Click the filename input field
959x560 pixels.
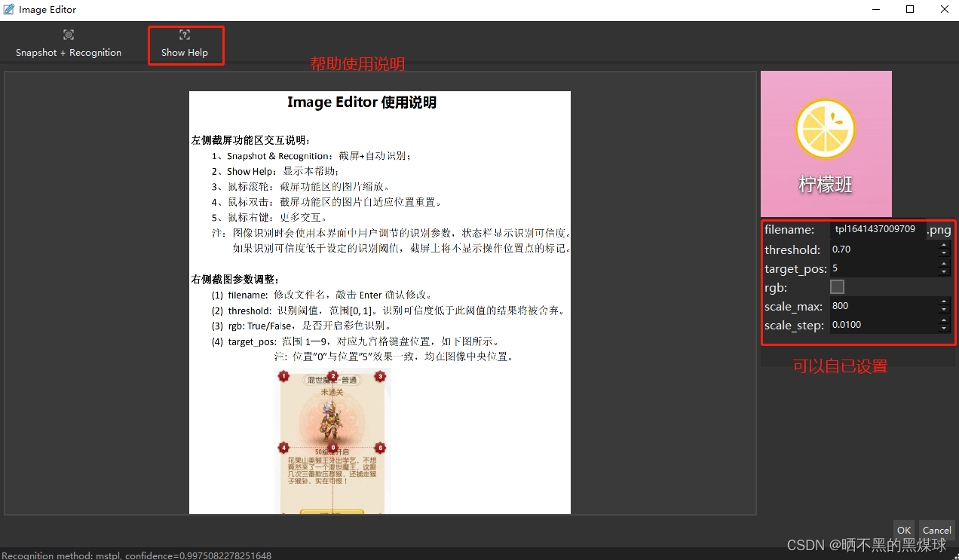click(x=878, y=229)
